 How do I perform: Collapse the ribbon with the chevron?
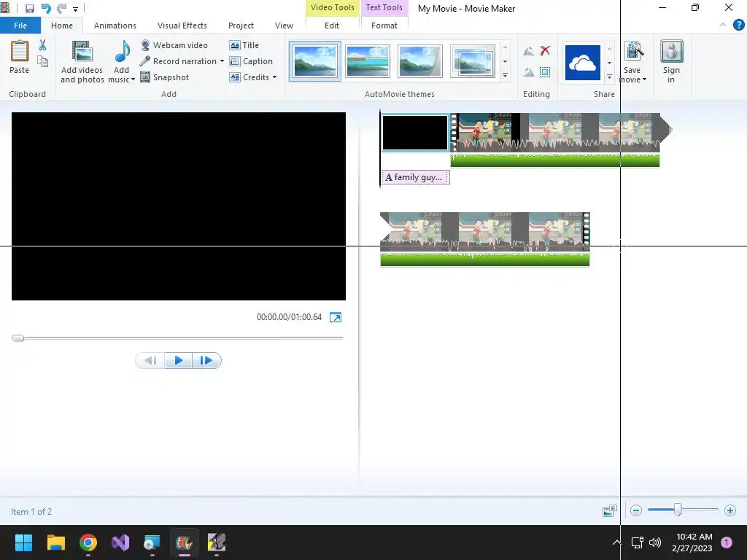(x=723, y=25)
